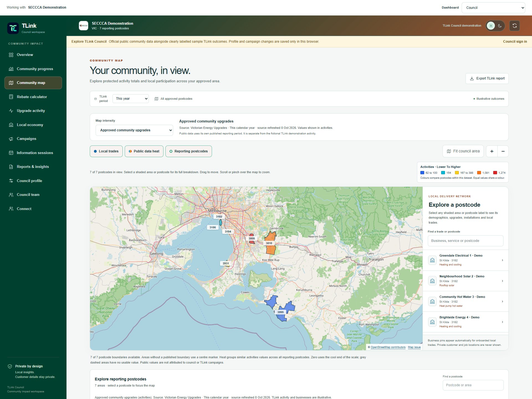Click the Reports & insights document icon
This screenshot has height=399, width=532.
tap(11, 167)
